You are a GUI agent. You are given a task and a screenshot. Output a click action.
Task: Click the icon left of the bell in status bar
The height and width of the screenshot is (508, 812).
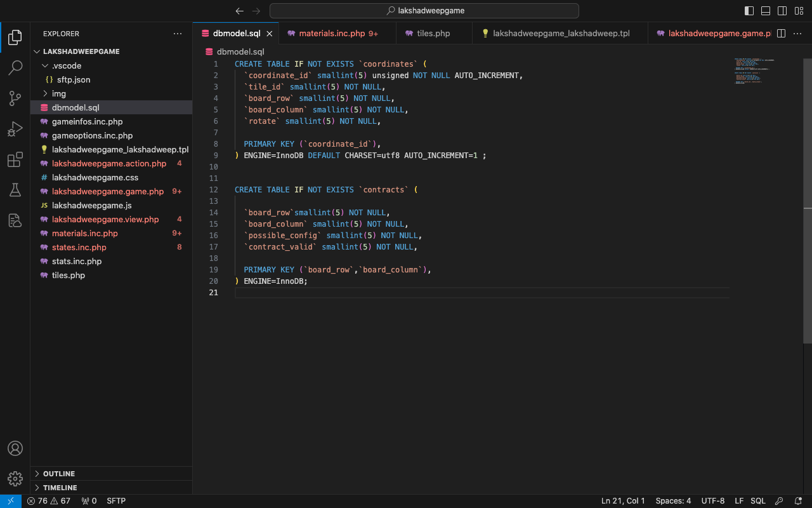click(780, 501)
